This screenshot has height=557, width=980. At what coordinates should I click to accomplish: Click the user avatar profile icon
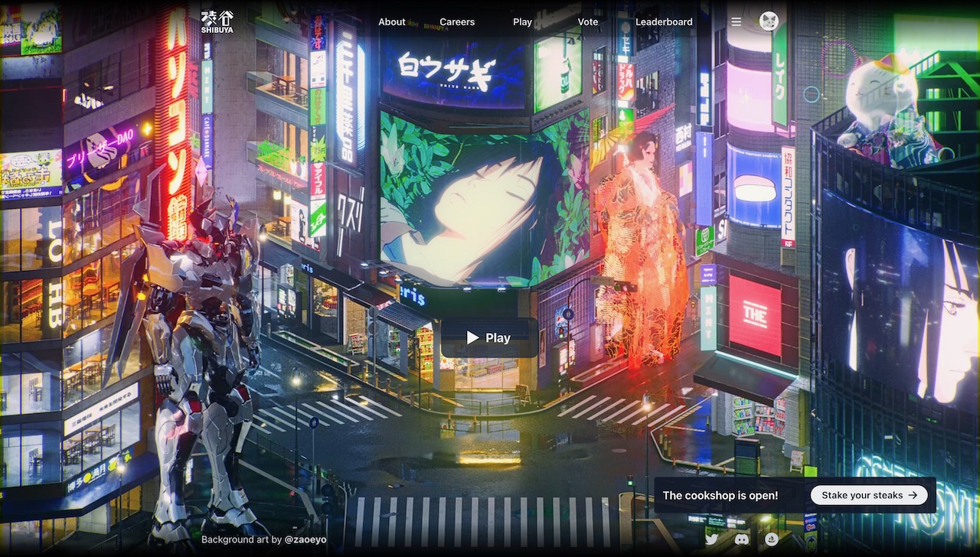[769, 21]
